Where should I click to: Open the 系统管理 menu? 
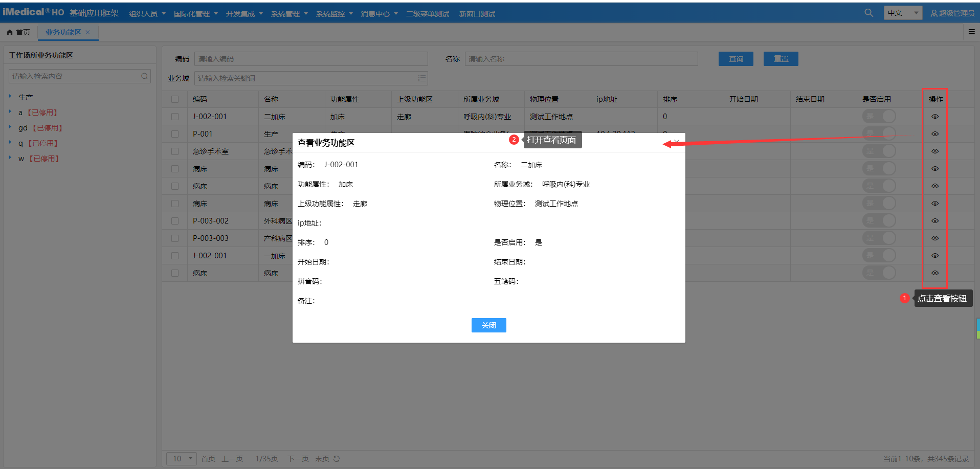pyautogui.click(x=289, y=14)
